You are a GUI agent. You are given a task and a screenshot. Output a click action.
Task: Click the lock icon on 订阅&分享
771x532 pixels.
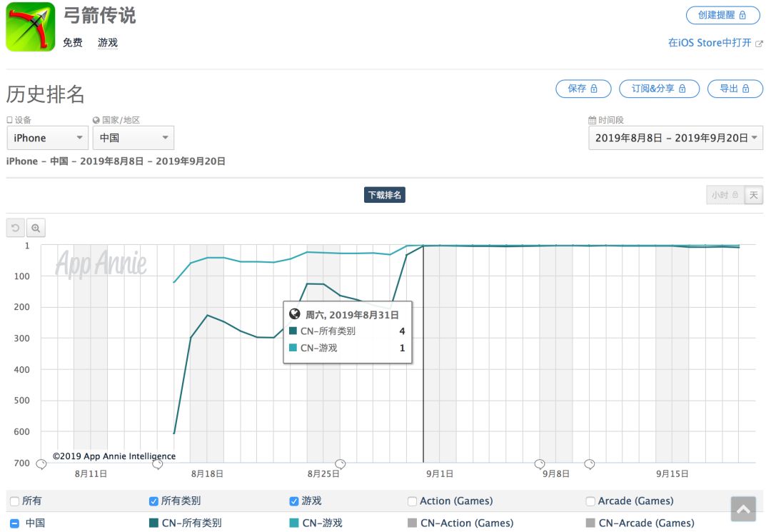click(x=682, y=89)
